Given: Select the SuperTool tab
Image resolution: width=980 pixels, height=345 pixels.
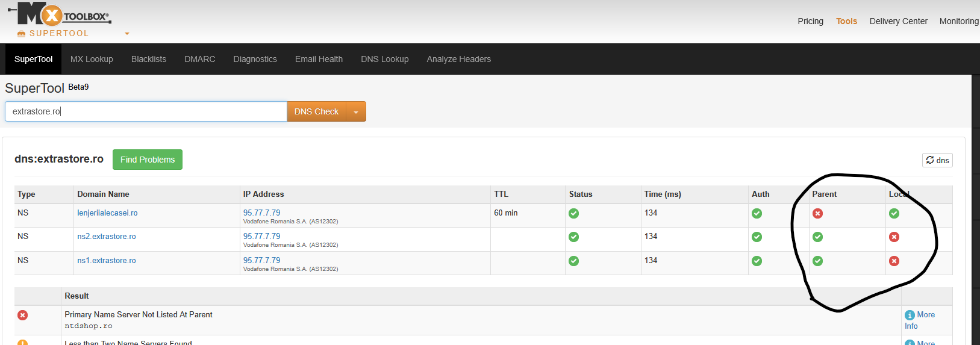Looking at the screenshot, I should pos(34,59).
